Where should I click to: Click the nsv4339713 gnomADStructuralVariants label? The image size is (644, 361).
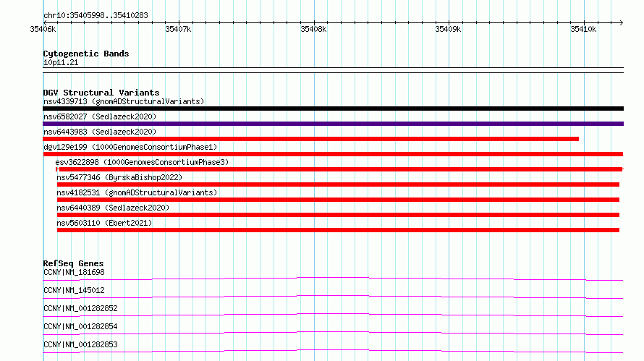pos(124,101)
